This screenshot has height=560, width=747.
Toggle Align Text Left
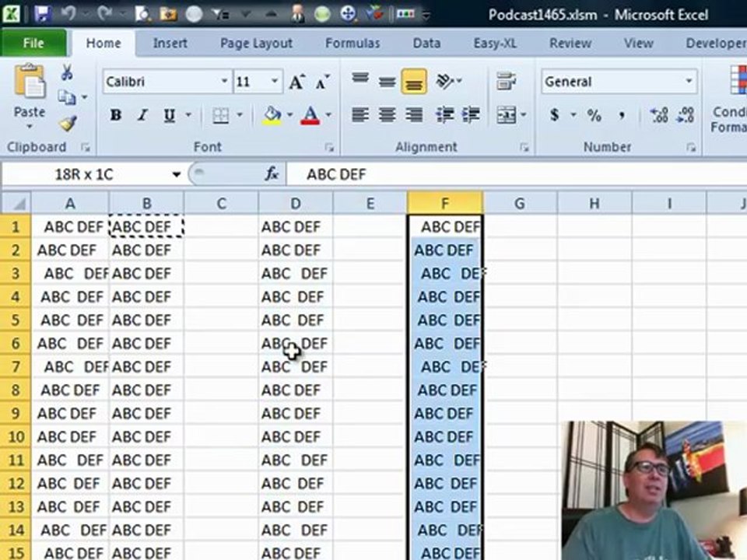point(360,115)
